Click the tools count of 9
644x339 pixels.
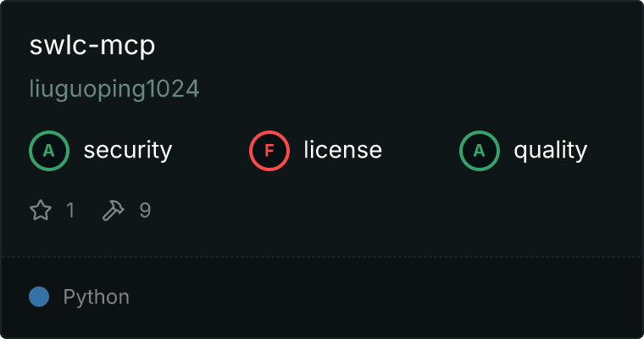145,210
